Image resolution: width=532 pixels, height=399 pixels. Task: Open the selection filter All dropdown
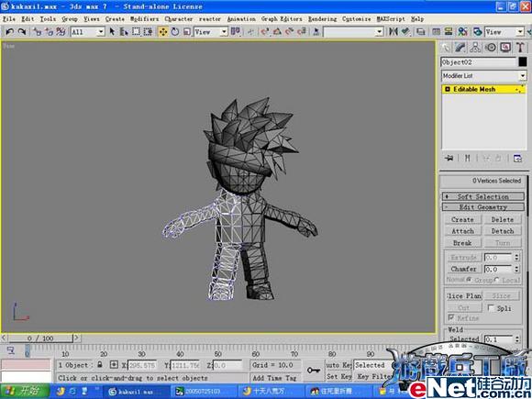[87, 32]
